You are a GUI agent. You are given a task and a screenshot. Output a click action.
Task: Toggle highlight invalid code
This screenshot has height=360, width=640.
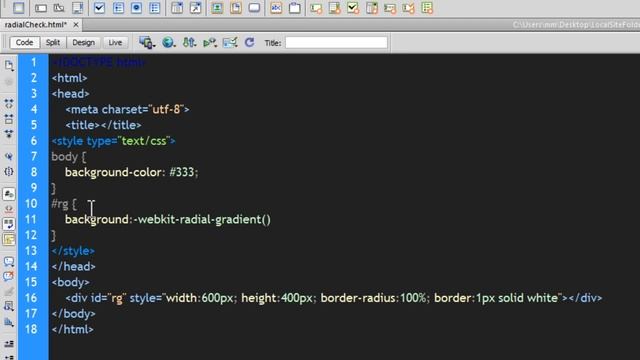(9, 209)
